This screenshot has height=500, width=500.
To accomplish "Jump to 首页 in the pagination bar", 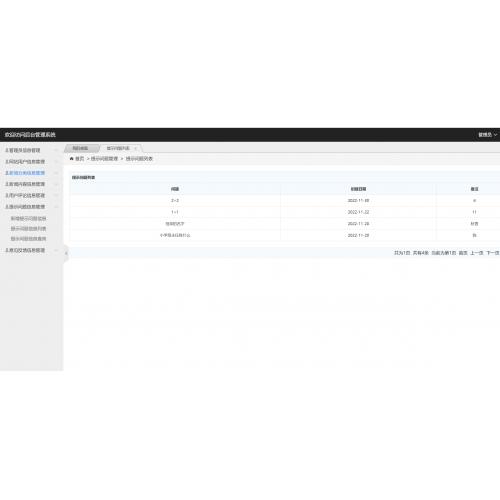I will (463, 253).
